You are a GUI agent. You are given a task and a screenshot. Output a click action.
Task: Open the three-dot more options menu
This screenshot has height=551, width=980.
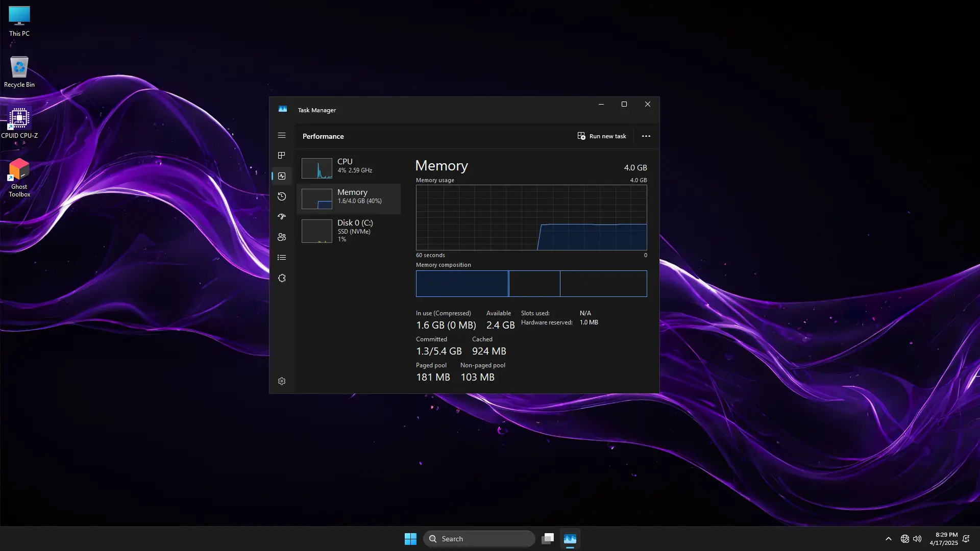646,136
